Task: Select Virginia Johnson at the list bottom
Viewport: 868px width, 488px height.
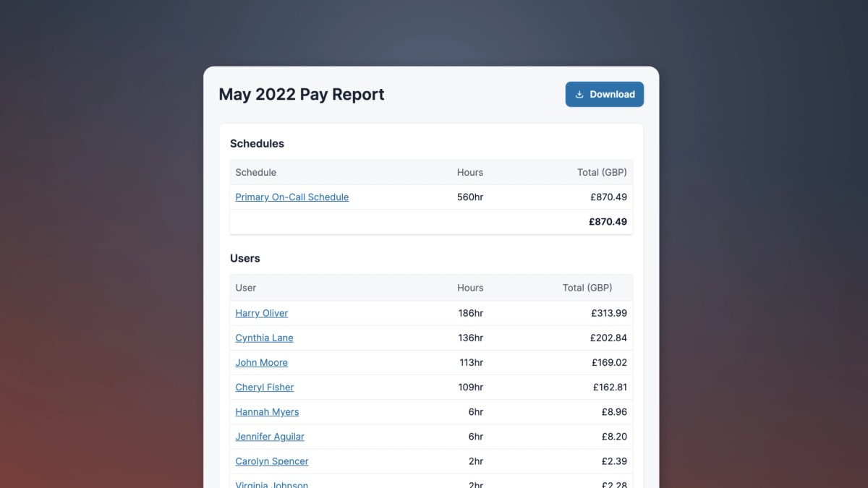Action: (x=271, y=483)
